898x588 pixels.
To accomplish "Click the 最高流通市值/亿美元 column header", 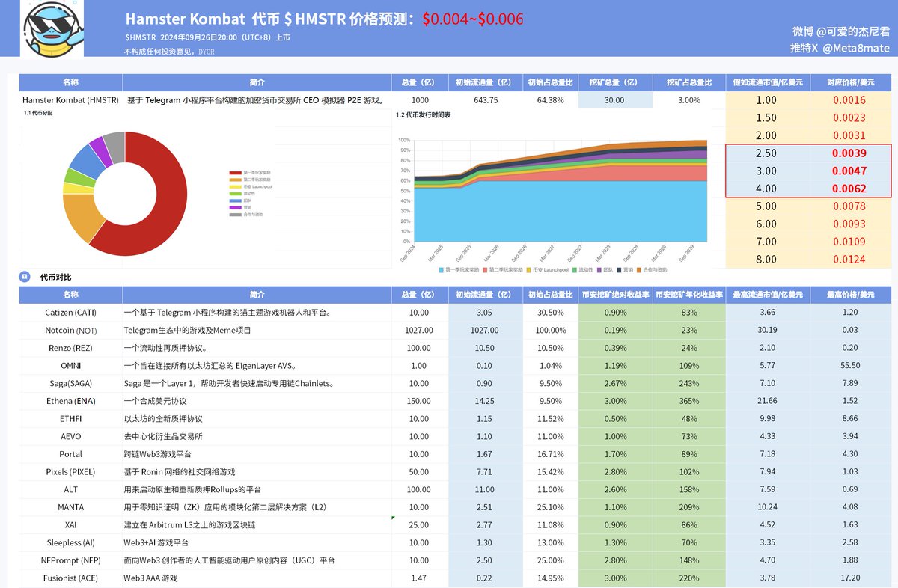I will coord(767,295).
